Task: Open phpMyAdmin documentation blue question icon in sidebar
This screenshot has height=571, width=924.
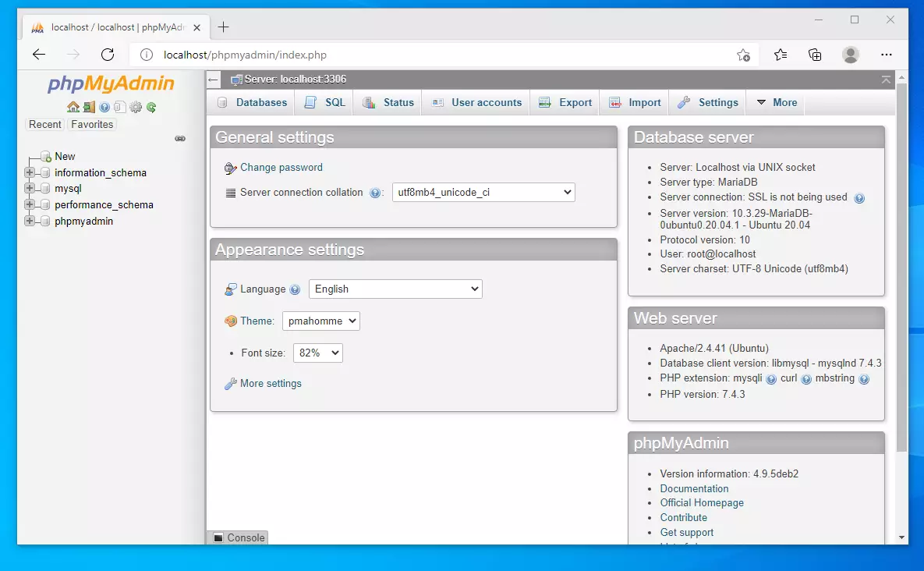Action: click(x=104, y=107)
